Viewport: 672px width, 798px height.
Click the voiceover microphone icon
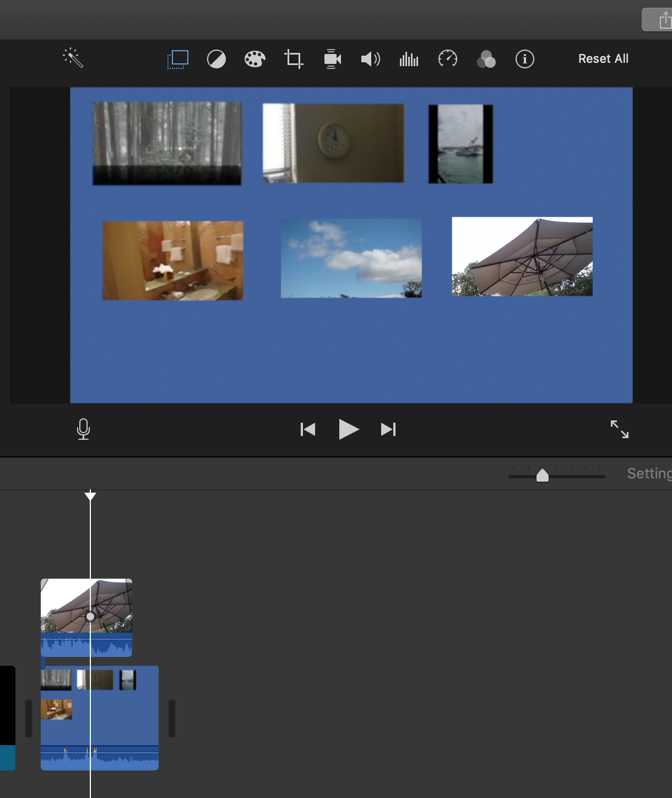tap(83, 429)
